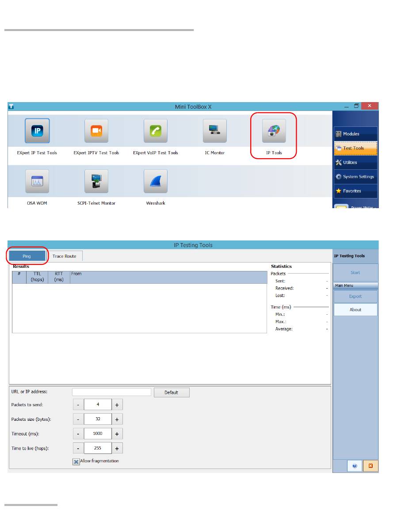The width and height of the screenshot is (420, 522).
Task: Click the TTL (hops) column header
Action: click(x=37, y=277)
